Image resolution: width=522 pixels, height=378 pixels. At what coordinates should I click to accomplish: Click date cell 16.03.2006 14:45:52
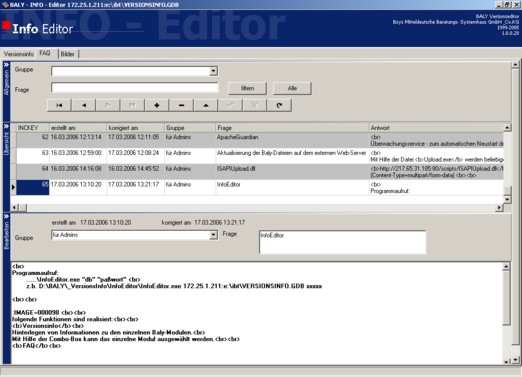point(136,172)
